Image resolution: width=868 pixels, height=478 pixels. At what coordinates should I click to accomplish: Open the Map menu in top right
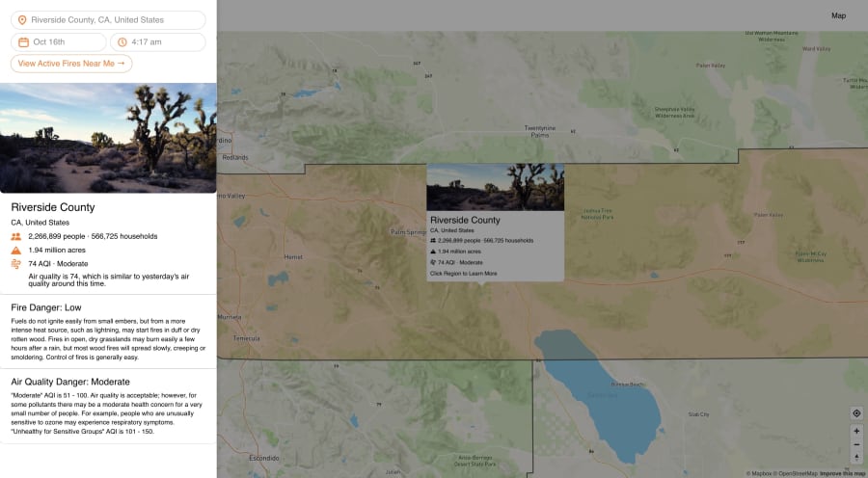click(838, 15)
